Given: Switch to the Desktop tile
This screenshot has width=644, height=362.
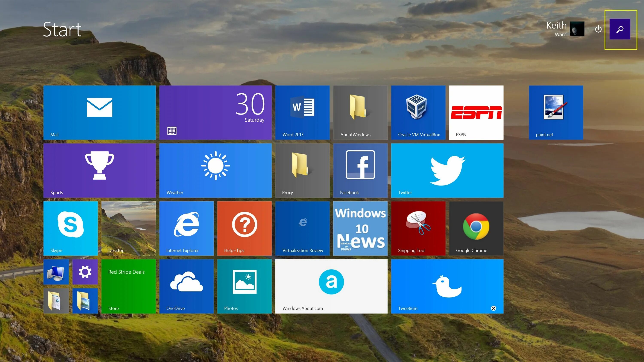Looking at the screenshot, I should (129, 228).
